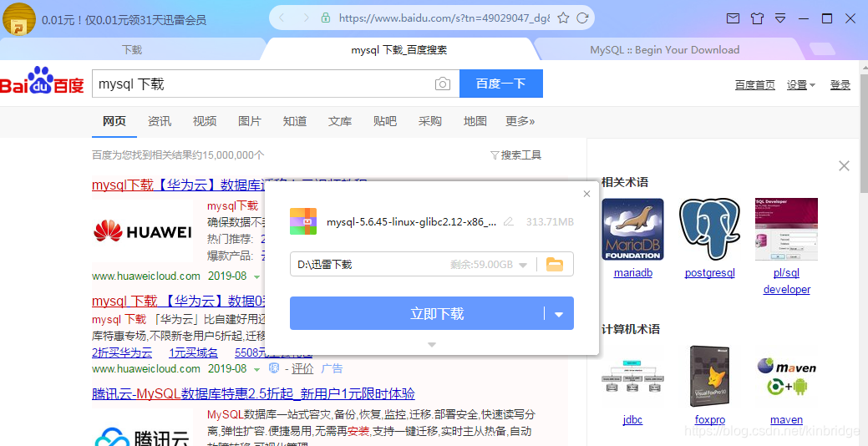
Task: Click the user avatar icon
Action: (x=19, y=19)
